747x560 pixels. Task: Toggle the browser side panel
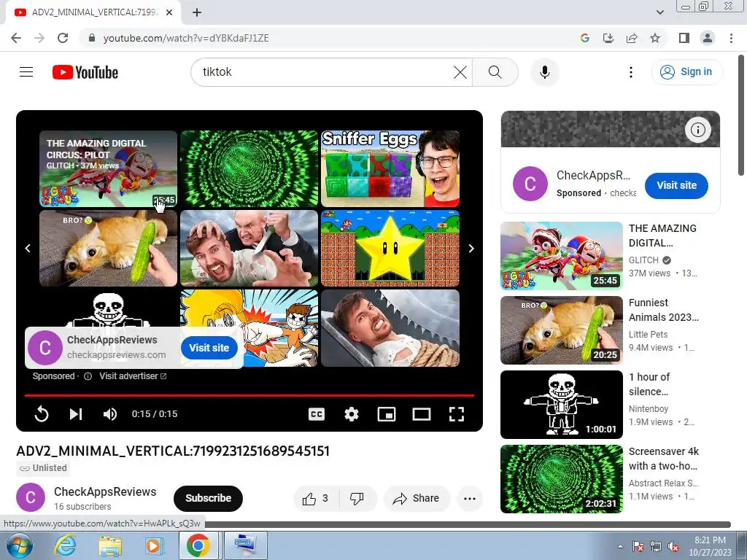point(684,38)
